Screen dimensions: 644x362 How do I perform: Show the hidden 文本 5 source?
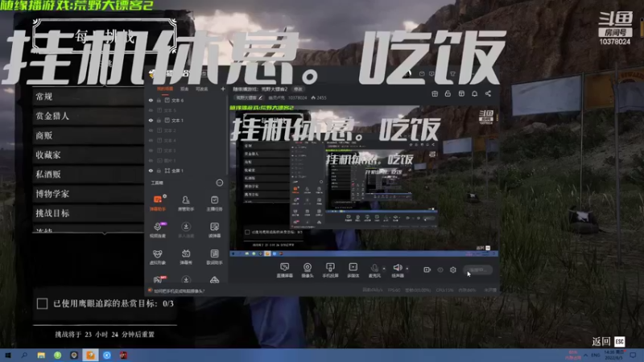click(151, 110)
